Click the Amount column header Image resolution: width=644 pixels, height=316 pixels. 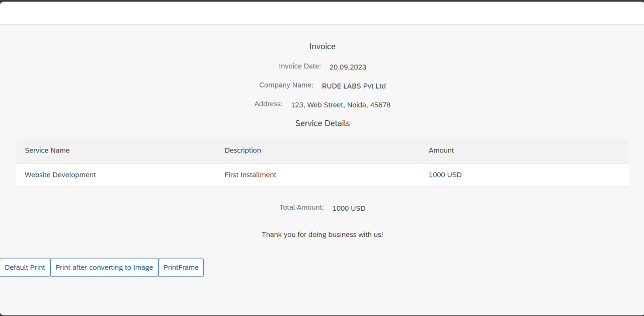click(x=441, y=150)
